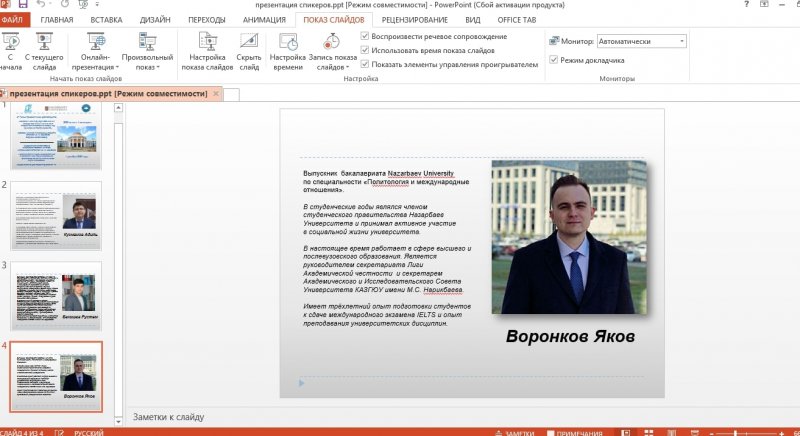The height and width of the screenshot is (436, 800).
Task: Switch to Reading view in status bar
Action: tap(671, 433)
